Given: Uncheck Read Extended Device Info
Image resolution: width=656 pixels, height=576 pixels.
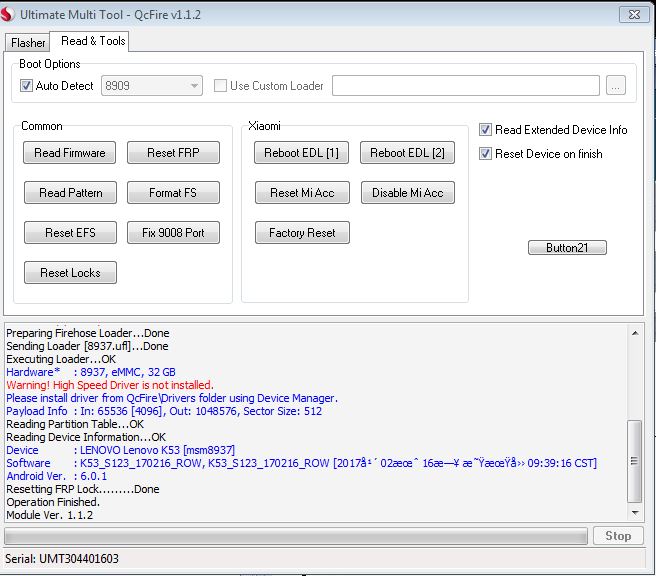Looking at the screenshot, I should 485,130.
